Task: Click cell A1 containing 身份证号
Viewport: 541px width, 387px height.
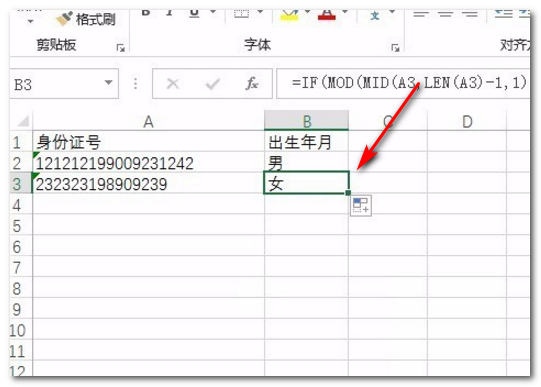Action: click(148, 141)
